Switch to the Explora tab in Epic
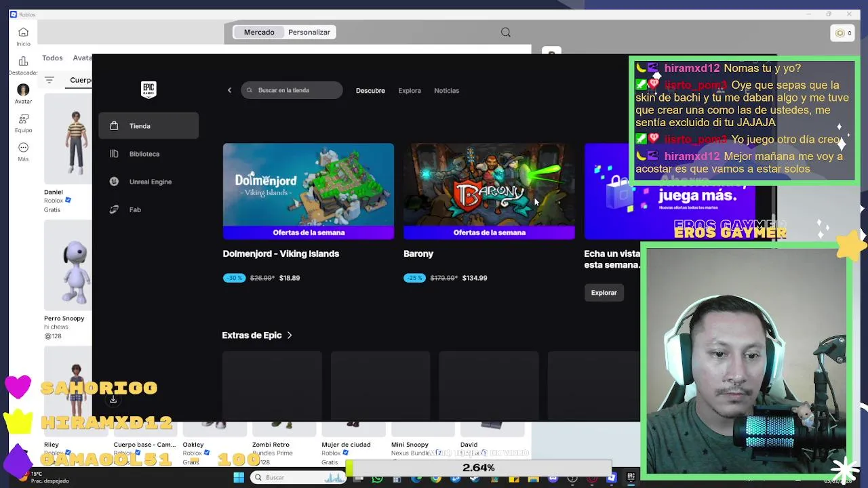The width and height of the screenshot is (868, 488). click(x=410, y=90)
